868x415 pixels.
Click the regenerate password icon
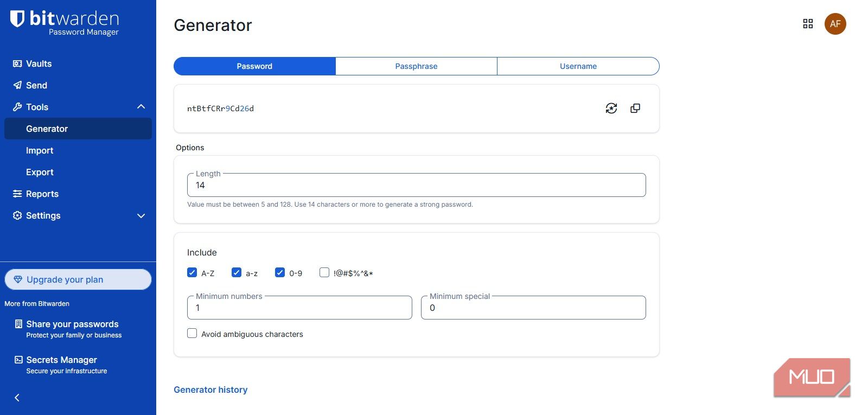pos(611,108)
